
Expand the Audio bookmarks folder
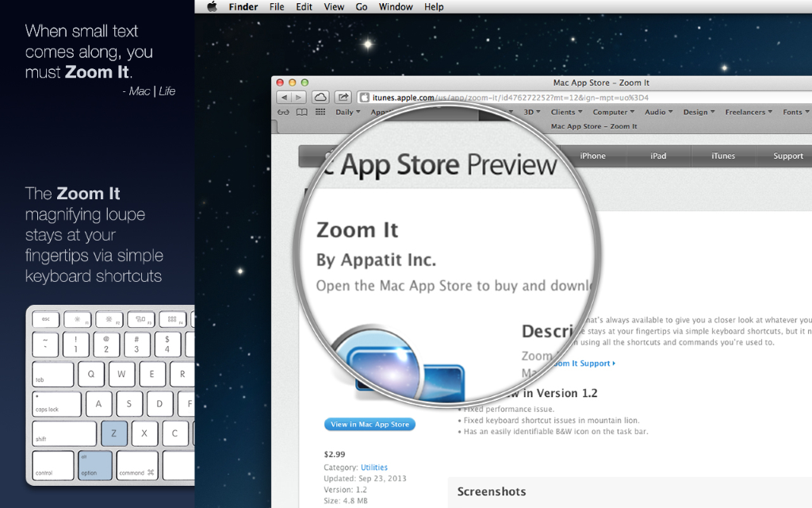click(x=659, y=112)
